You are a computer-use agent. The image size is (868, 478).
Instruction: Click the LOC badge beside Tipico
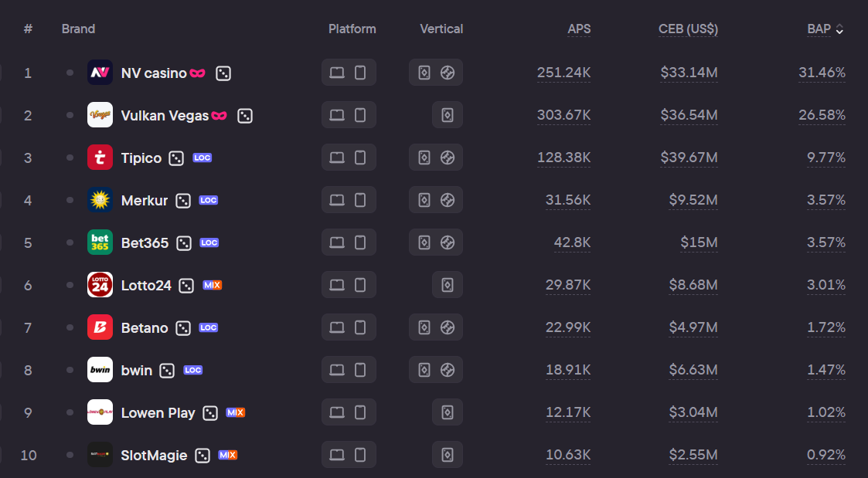point(203,158)
